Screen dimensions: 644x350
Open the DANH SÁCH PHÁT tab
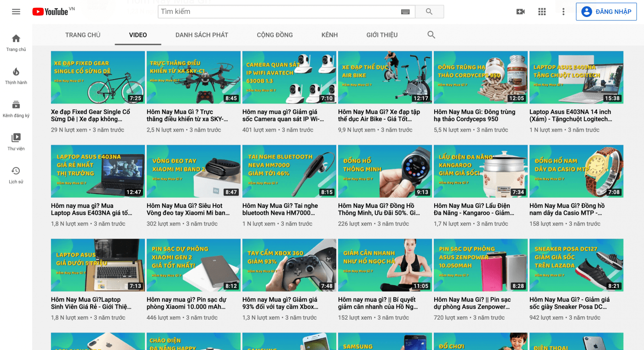point(202,35)
